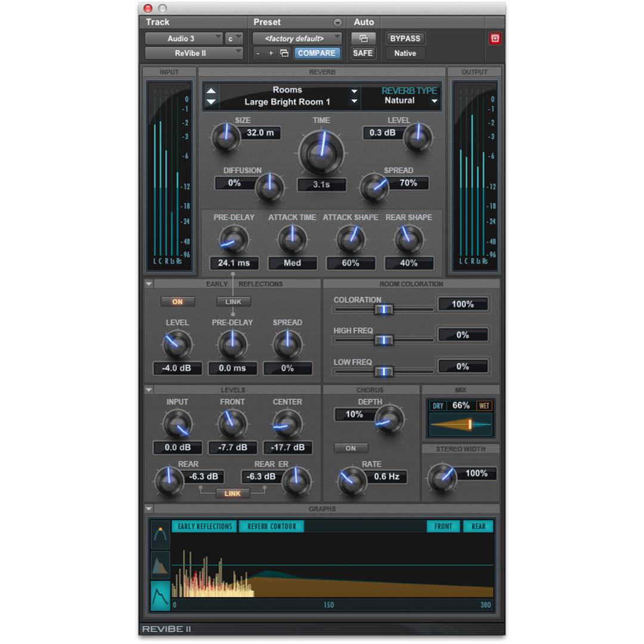Click the Early Reflections SPREAD knob
The width and height of the screenshot is (644, 644).
[287, 345]
